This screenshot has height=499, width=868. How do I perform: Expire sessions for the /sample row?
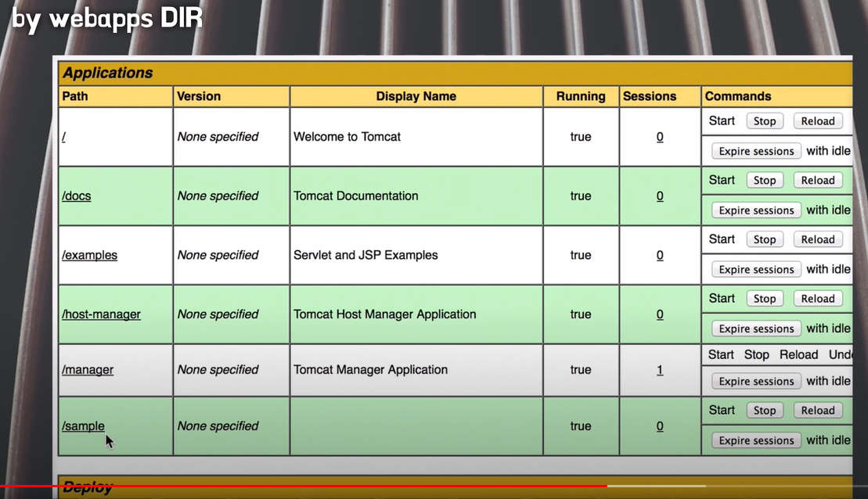(x=756, y=440)
